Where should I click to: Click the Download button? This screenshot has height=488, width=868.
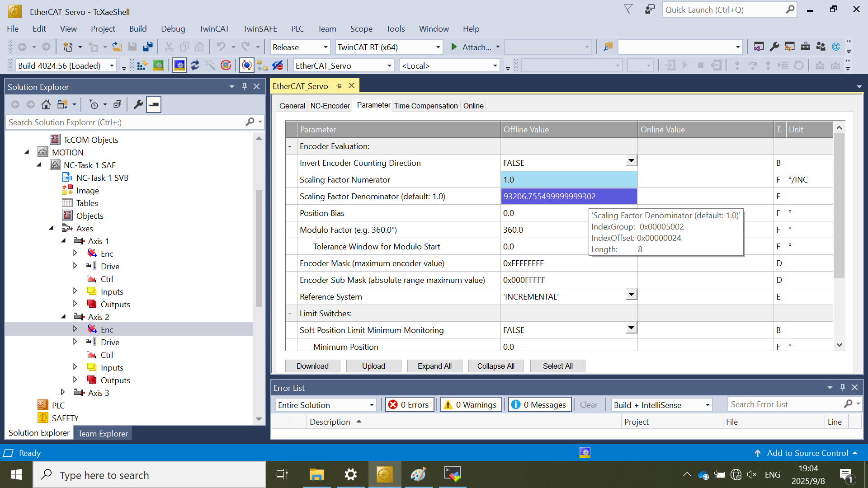(x=312, y=366)
